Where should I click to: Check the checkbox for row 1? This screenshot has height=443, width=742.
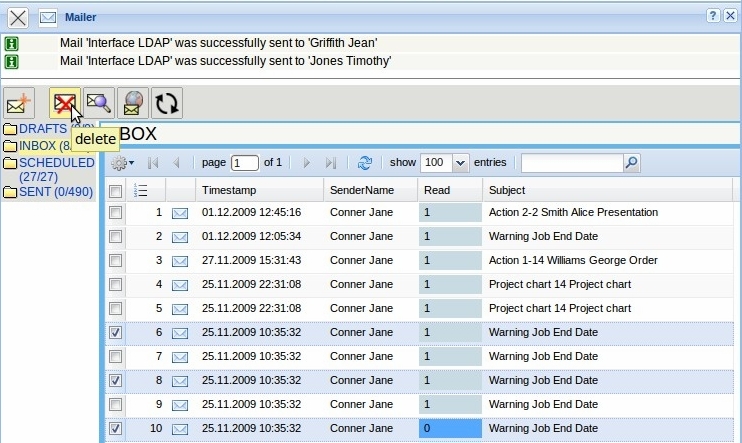[x=116, y=212]
